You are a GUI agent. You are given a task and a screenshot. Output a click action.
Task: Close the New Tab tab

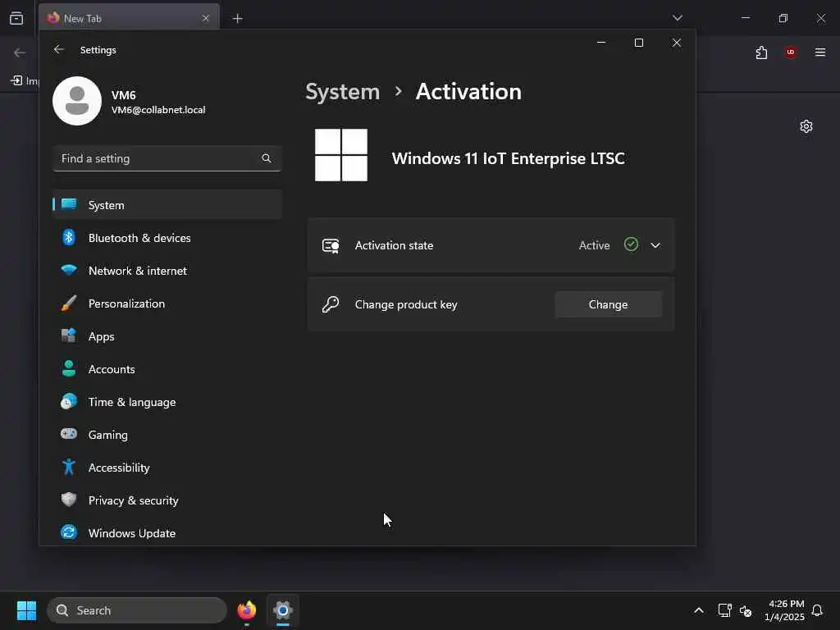pos(206,18)
